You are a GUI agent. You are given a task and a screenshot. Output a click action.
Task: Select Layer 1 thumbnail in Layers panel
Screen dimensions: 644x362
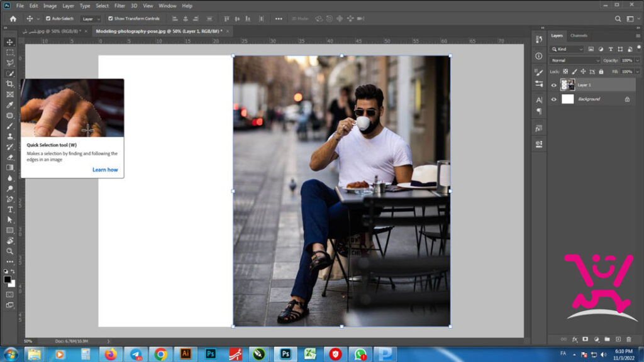point(567,85)
